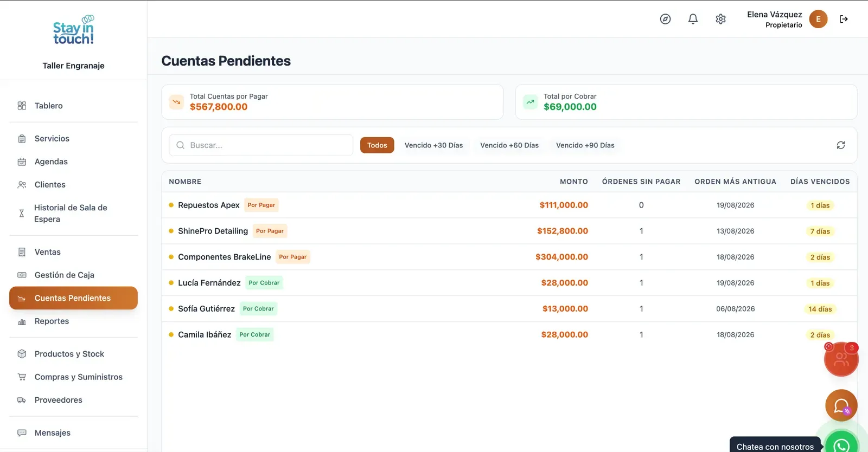Click the logout icon
Image resolution: width=868 pixels, height=452 pixels.
[x=844, y=19]
